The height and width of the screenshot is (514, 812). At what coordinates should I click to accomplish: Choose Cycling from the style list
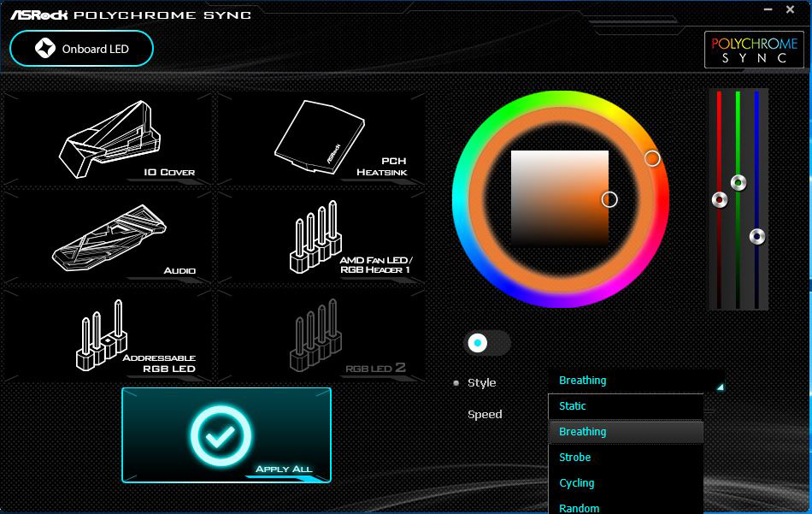point(626,483)
